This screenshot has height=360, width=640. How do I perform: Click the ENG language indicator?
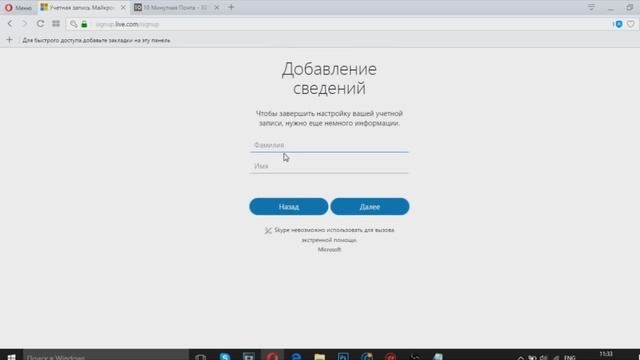(x=570, y=357)
